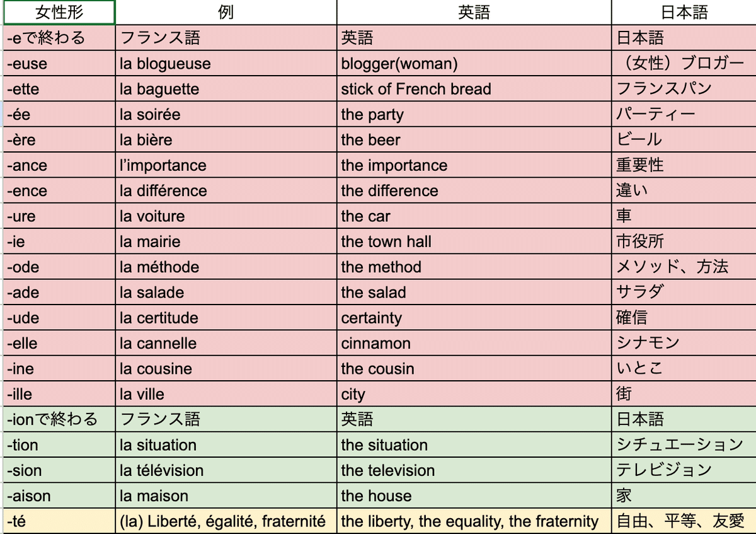Select the header cell 女性形
756x534 pixels.
tap(59, 13)
